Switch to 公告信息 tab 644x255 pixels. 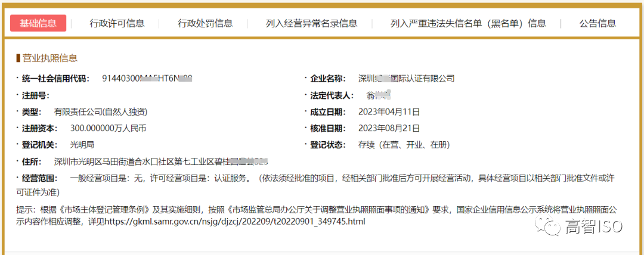pyautogui.click(x=597, y=23)
